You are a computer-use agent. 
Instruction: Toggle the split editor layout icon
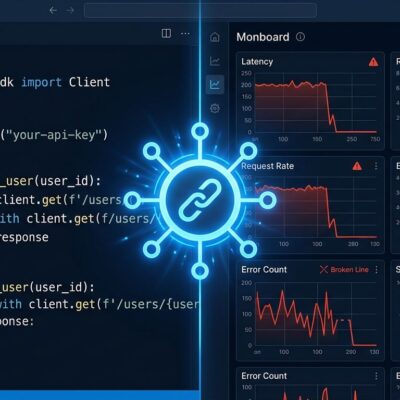pyautogui.click(x=166, y=33)
